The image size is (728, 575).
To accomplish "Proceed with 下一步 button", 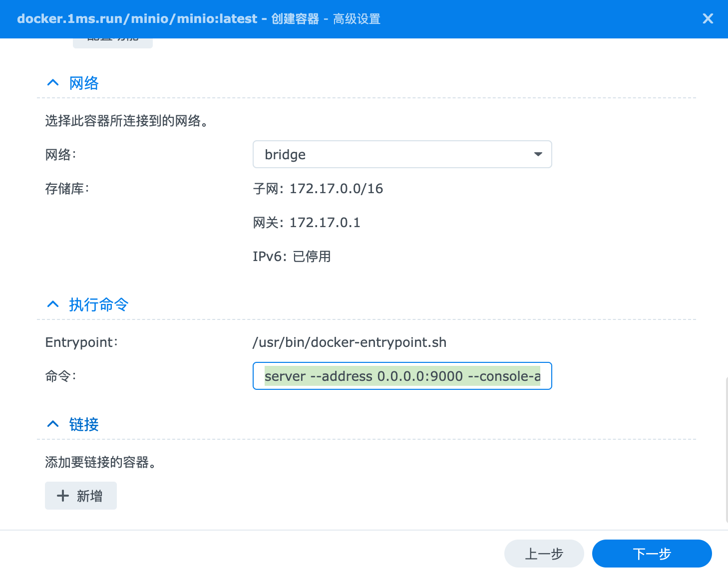I will point(652,554).
